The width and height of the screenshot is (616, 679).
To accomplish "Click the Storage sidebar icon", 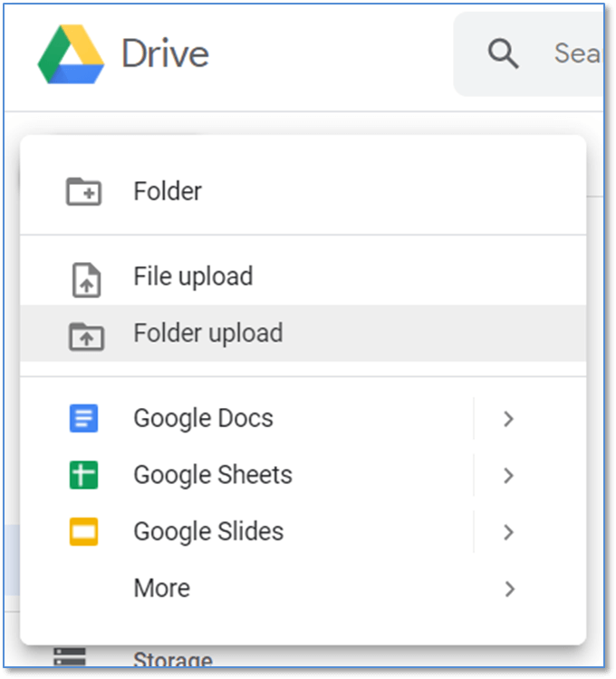I will pyautogui.click(x=69, y=656).
